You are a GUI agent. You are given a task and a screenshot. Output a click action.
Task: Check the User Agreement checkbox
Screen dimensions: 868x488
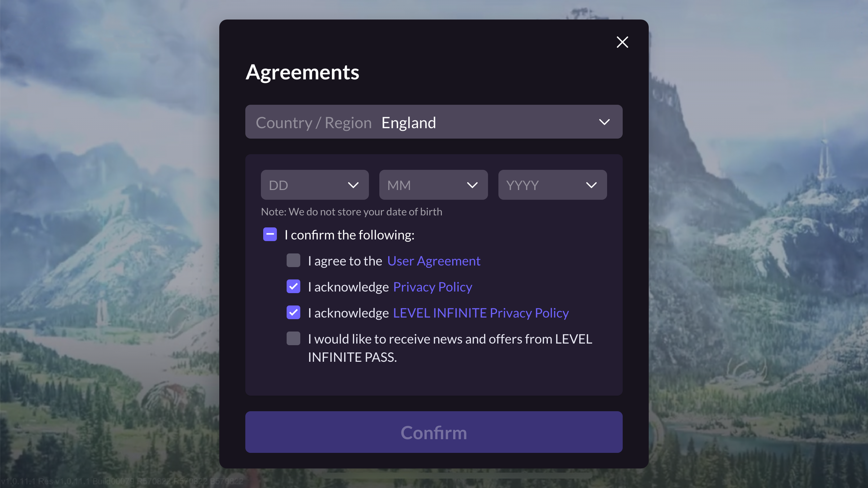click(293, 260)
